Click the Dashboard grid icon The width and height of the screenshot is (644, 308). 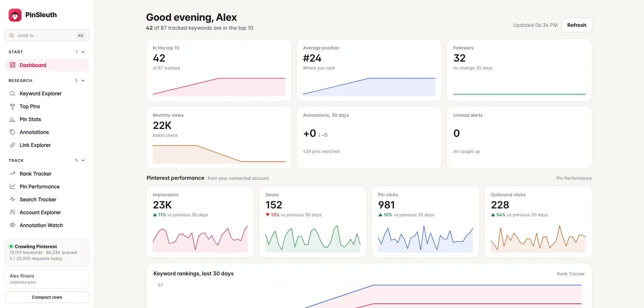click(x=13, y=65)
